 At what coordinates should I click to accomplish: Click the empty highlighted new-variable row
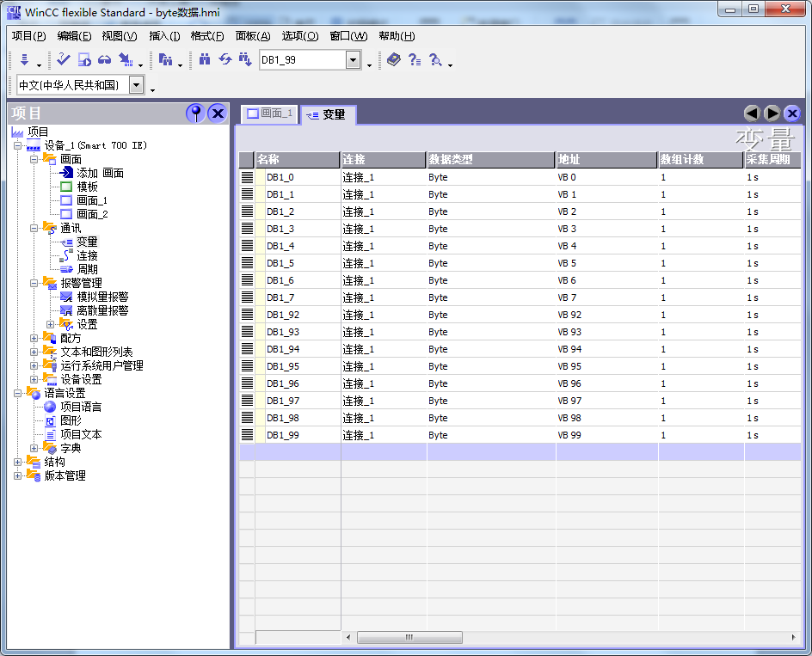(x=520, y=452)
